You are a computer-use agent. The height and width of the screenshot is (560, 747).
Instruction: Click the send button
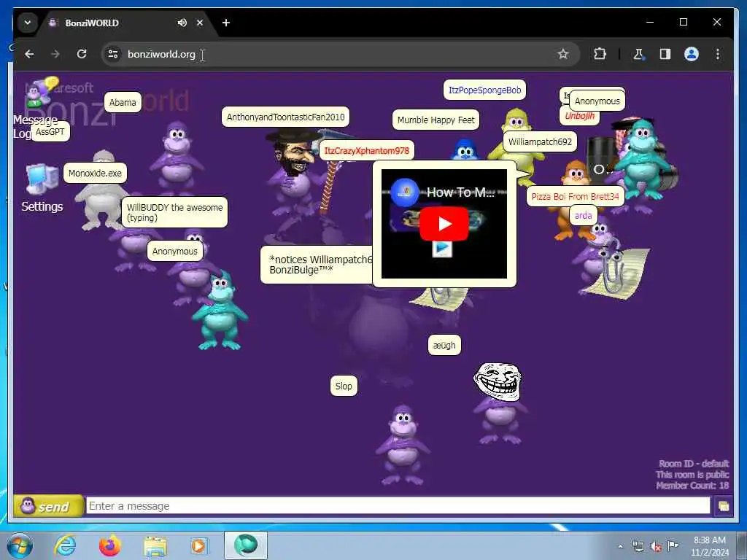click(48, 506)
